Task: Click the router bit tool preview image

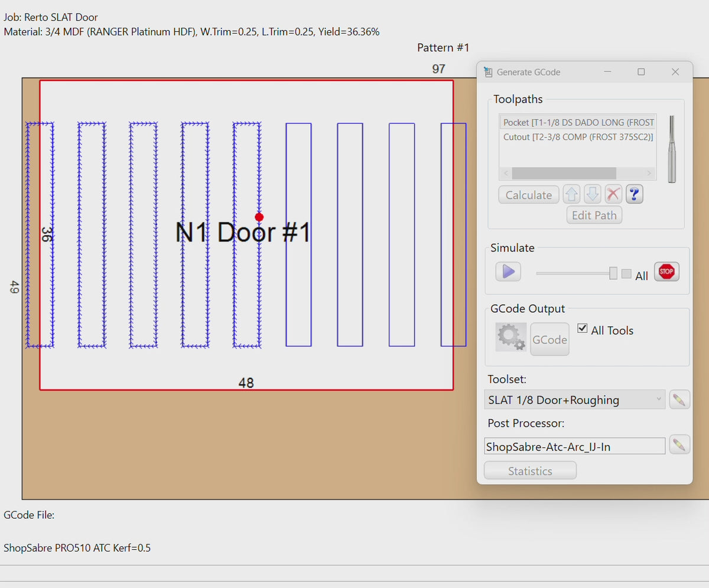Action: click(x=672, y=149)
